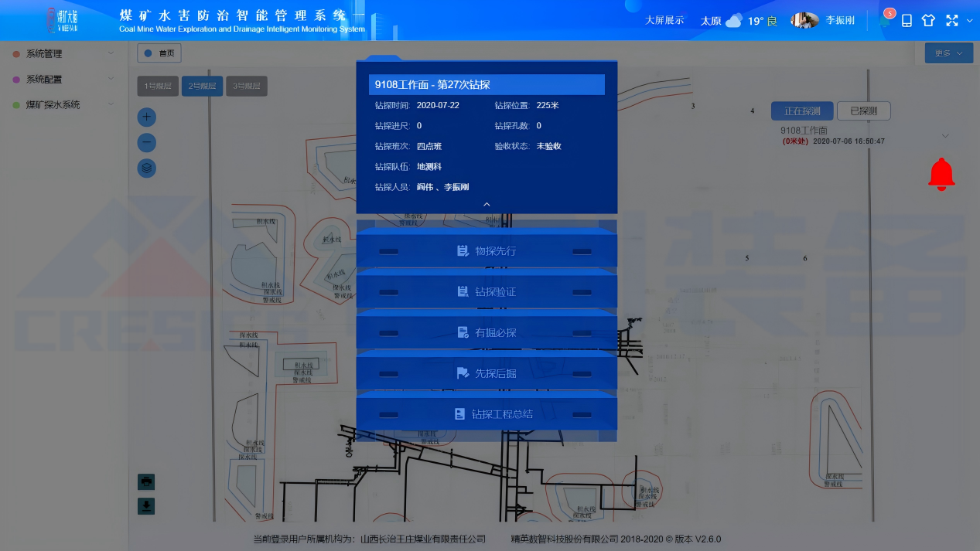The image size is (980, 551).
Task: Click the mobile device icon in header
Action: 907,21
